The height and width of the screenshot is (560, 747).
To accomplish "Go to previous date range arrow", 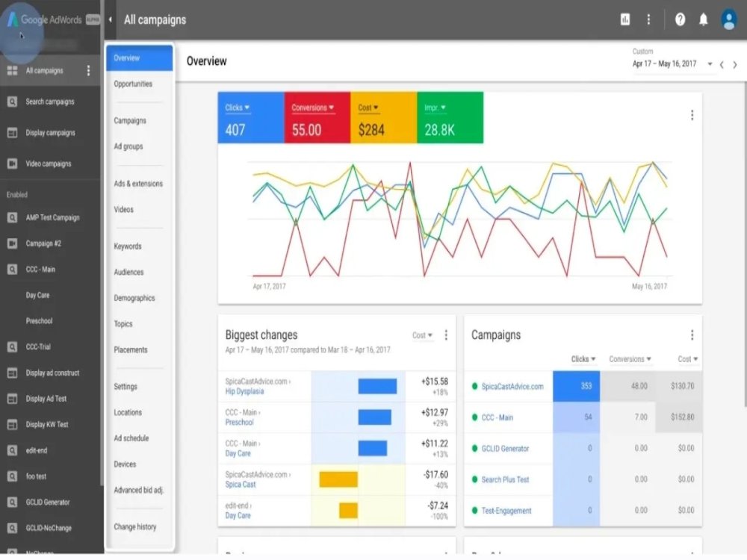I will tap(722, 64).
